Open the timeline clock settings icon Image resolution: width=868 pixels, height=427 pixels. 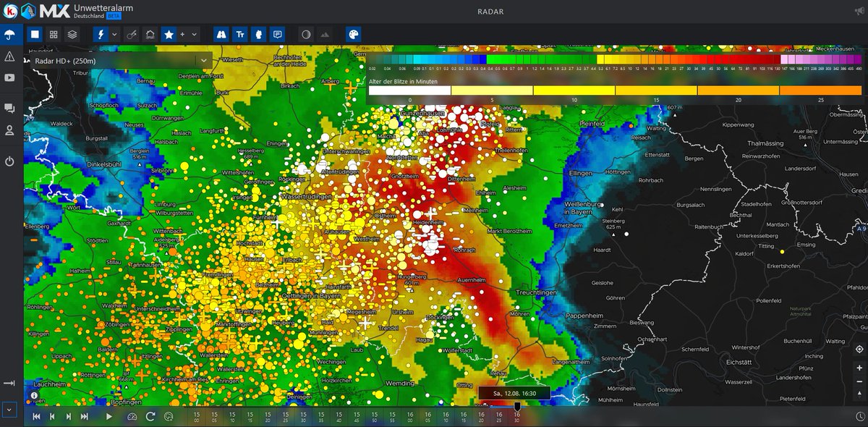click(859, 416)
